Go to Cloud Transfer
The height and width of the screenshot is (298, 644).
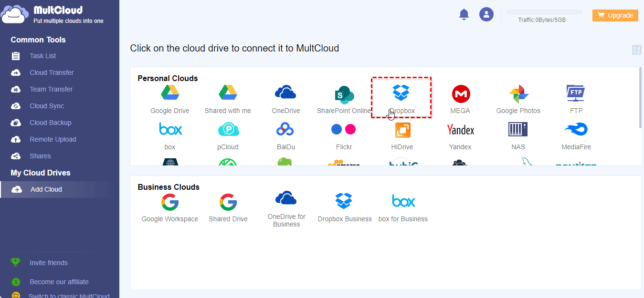coord(52,72)
